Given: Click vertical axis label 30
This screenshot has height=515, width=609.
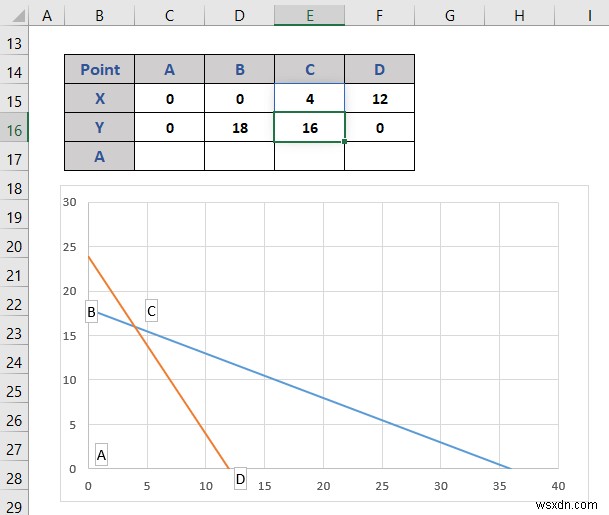Looking at the screenshot, I should pos(70,202).
